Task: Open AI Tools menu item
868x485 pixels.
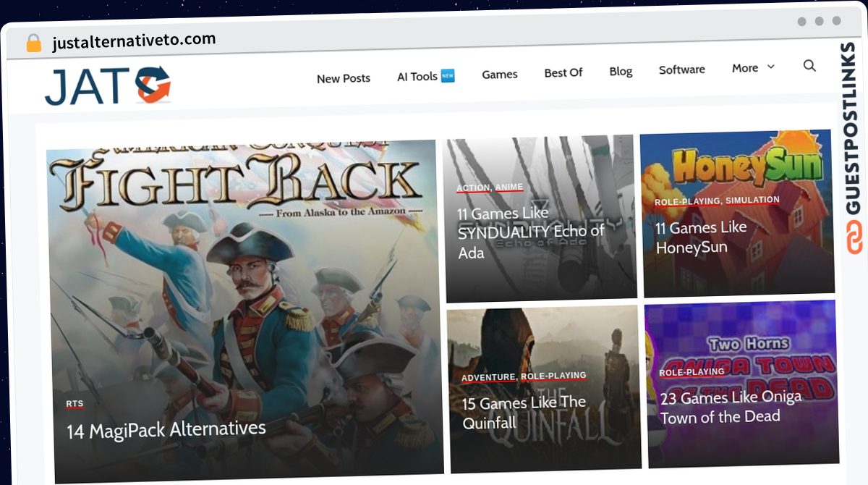Action: tap(425, 76)
